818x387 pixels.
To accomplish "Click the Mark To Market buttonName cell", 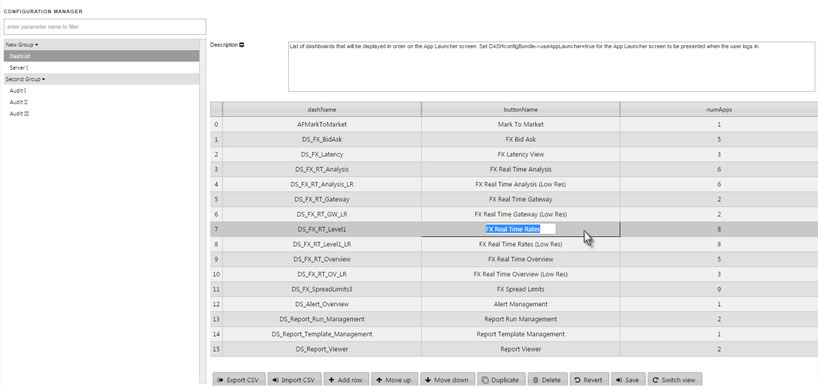I will pos(521,125).
